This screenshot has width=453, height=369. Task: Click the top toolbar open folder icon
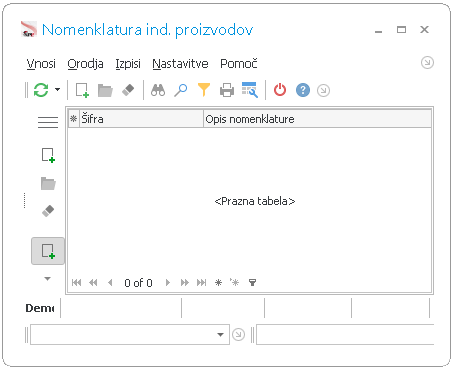click(105, 90)
